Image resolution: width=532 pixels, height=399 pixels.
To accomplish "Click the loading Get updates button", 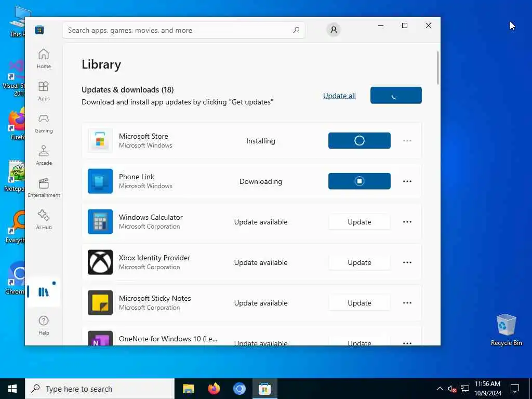I will click(x=396, y=96).
